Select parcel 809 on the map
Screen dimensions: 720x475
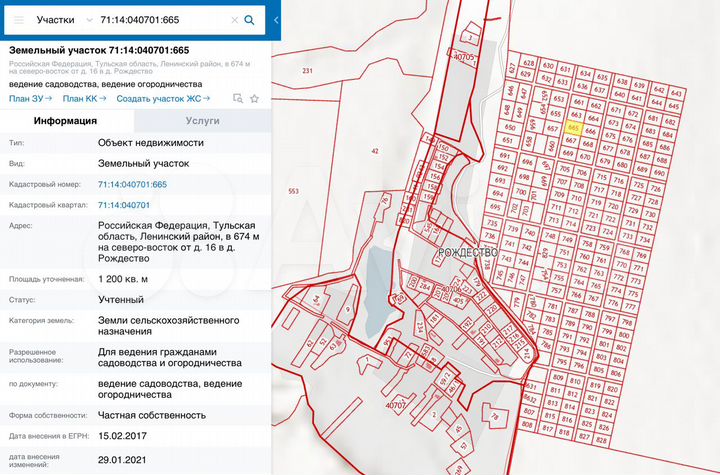(557, 378)
